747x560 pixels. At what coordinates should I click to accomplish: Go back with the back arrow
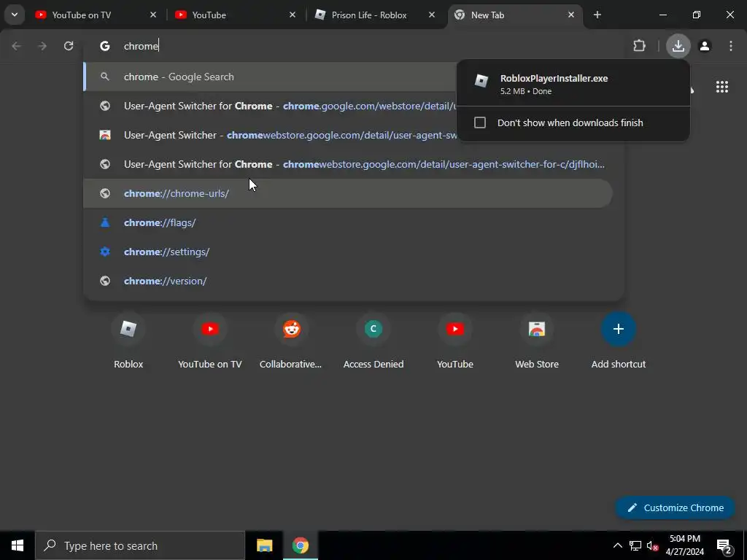16,46
